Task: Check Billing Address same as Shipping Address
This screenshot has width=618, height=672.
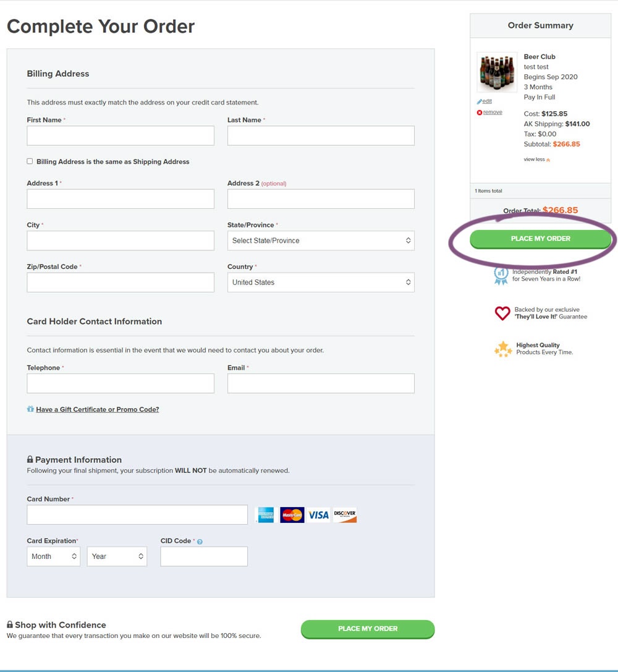Action: click(30, 161)
